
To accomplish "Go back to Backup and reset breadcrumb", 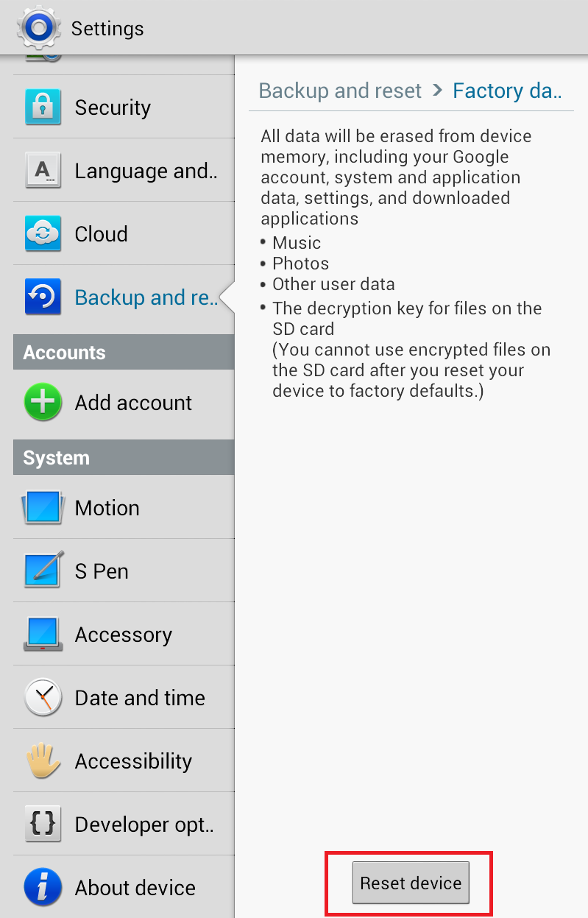I will [340, 91].
